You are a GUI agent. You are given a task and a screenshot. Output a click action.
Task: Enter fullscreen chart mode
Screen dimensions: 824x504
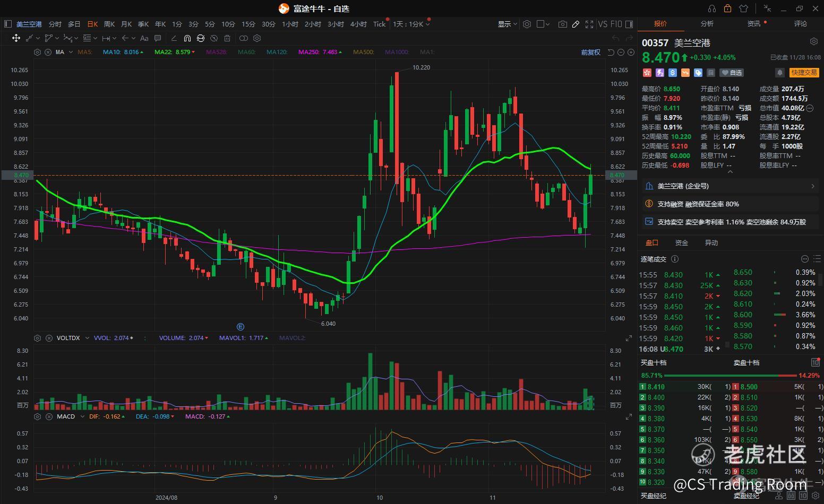pos(589,24)
